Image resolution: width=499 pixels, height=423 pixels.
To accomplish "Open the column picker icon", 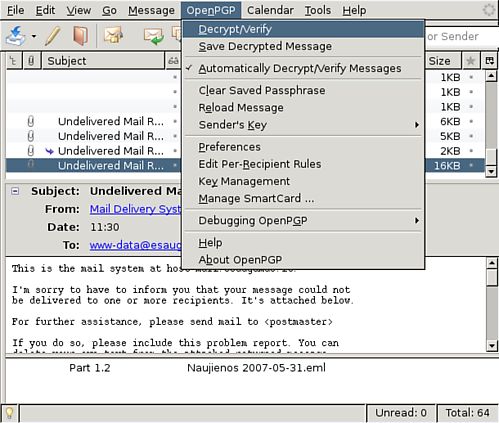I will 490,61.
